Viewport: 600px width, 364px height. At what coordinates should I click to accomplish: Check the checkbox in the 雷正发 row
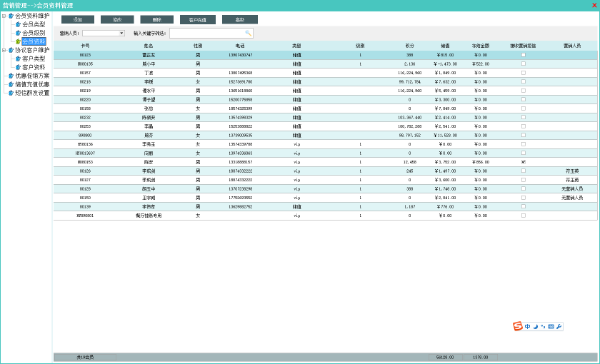[523, 55]
